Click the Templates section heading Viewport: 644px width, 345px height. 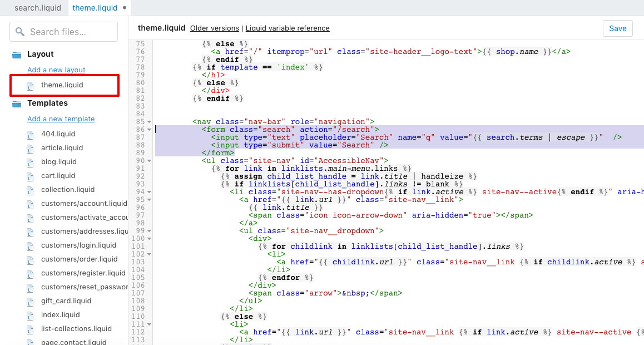point(47,103)
